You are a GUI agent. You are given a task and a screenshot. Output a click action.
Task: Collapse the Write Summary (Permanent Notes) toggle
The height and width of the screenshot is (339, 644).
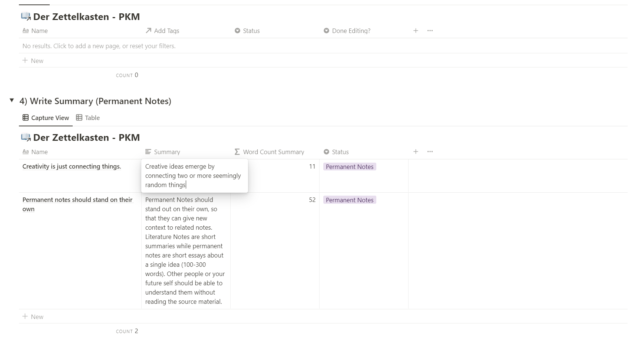[12, 100]
